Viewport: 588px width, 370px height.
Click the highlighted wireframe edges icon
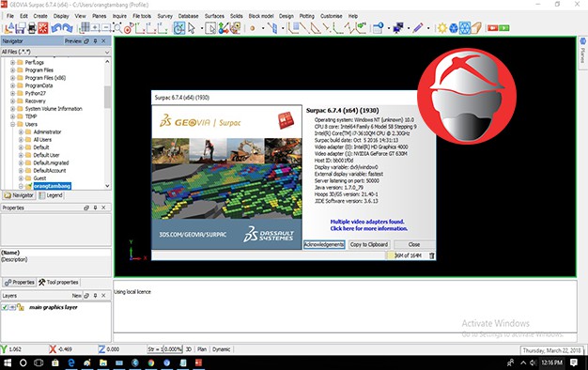pyautogui.click(x=465, y=28)
